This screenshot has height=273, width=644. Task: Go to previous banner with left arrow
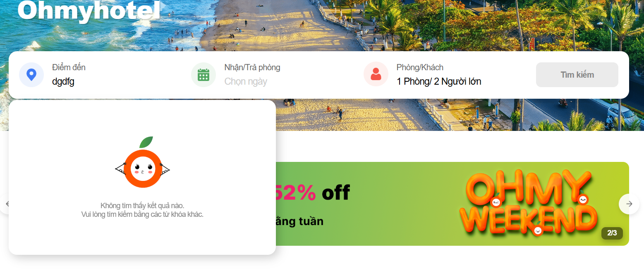(x=5, y=204)
